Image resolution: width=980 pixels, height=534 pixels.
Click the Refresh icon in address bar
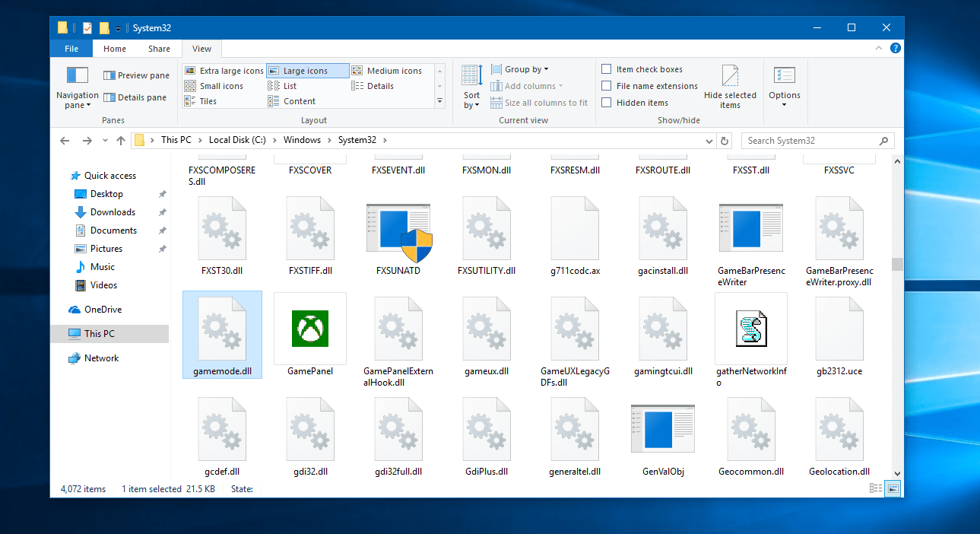(725, 141)
